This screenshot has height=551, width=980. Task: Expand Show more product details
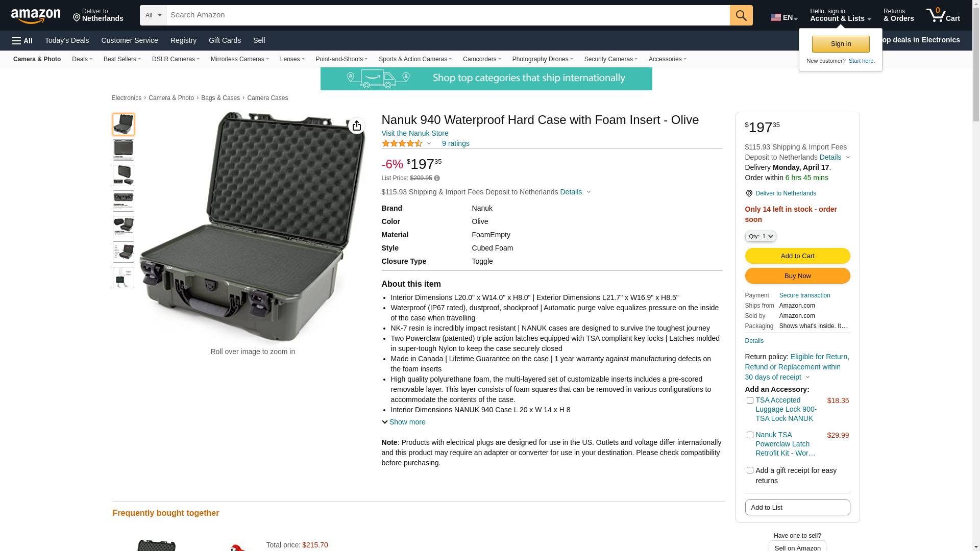[x=403, y=422]
